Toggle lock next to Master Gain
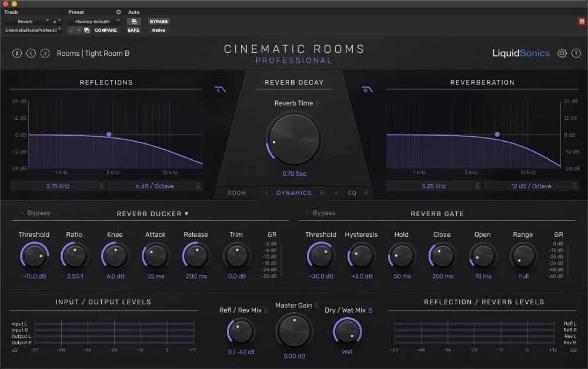This screenshot has width=588, height=369. click(x=316, y=306)
